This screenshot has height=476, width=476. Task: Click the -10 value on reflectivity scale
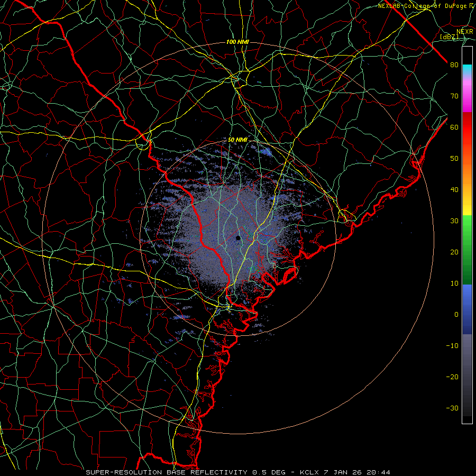click(452, 346)
